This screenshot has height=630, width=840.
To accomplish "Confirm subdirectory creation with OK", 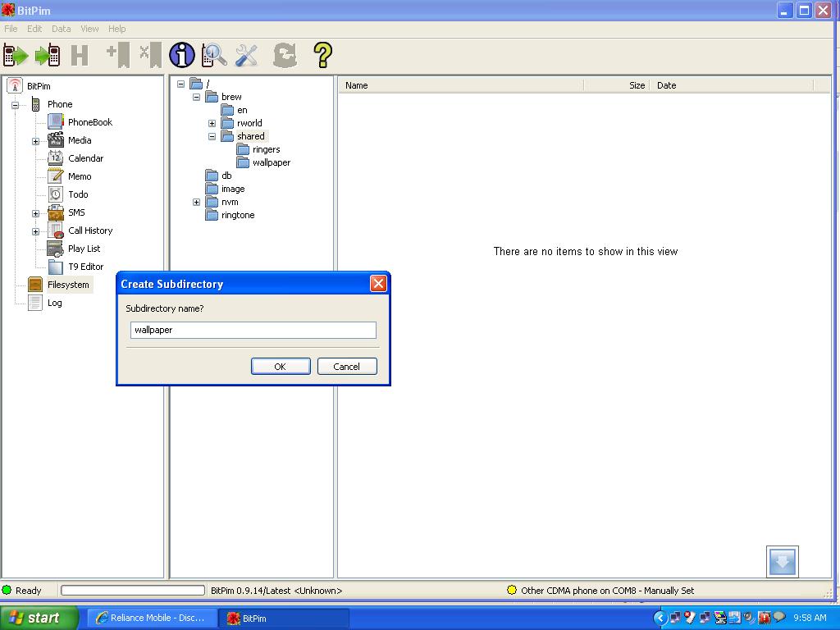I will [281, 367].
